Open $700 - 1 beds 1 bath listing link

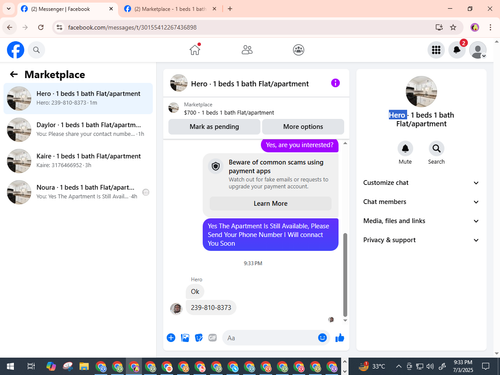tap(229, 113)
